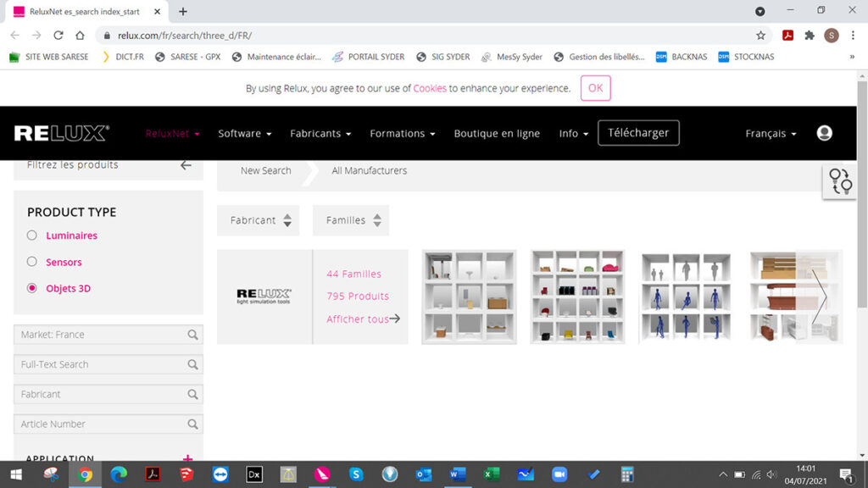Click the magnifier icon in Full-Text Search
Viewport: 868px width, 488px height.
[193, 364]
